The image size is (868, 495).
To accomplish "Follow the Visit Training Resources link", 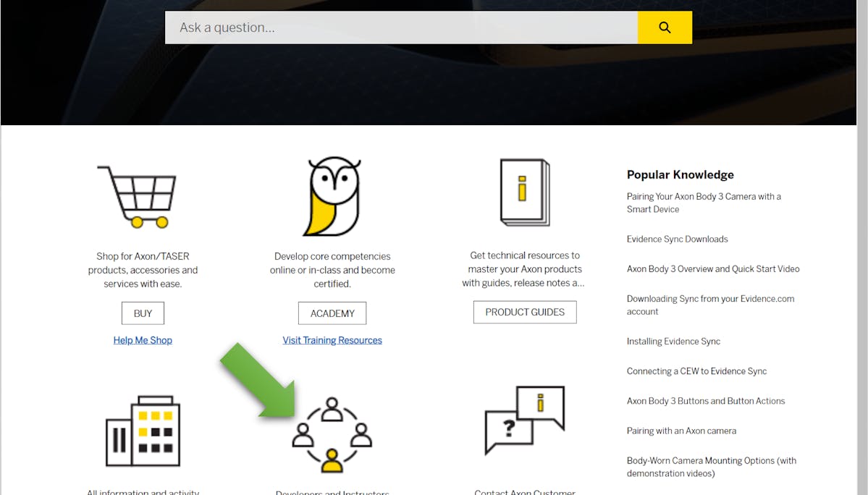I will click(x=332, y=340).
